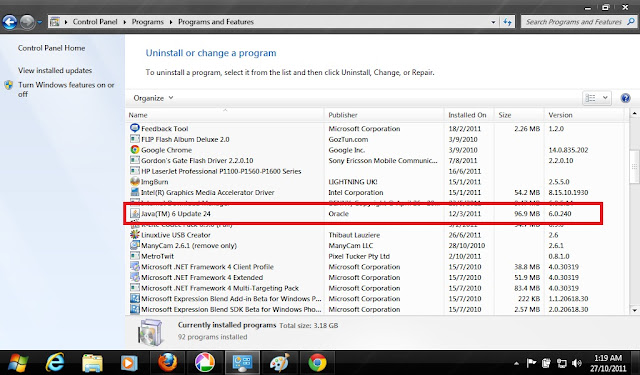Open the clock showing 1:19 AM
This screenshot has height=375, width=640.
click(608, 363)
